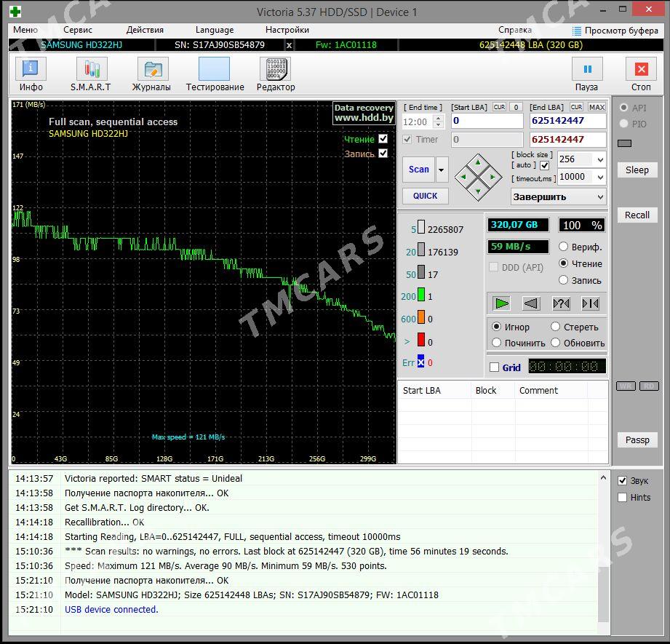This screenshot has width=670, height=644.
Task: Click the CUR button next to Start LBA
Action: click(x=499, y=107)
